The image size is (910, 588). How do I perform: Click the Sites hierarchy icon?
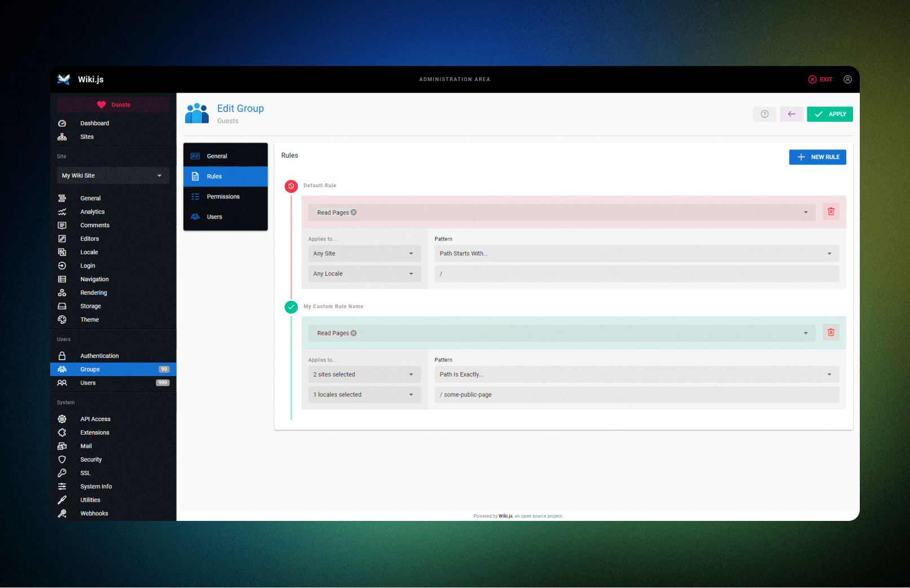[x=62, y=137]
